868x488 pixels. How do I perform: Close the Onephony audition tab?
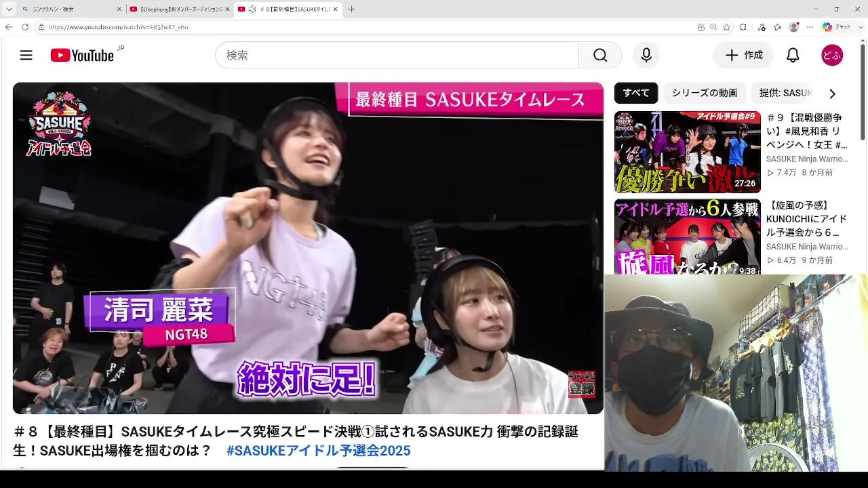[x=227, y=9]
